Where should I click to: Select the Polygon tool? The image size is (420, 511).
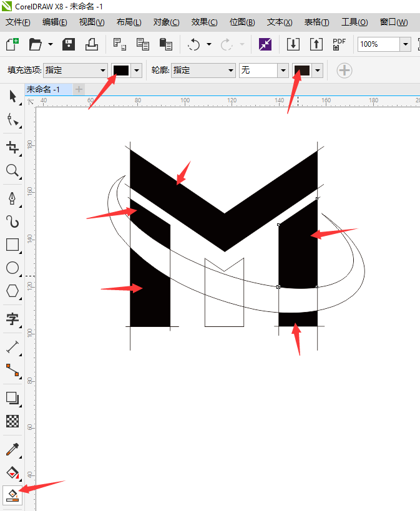12,291
